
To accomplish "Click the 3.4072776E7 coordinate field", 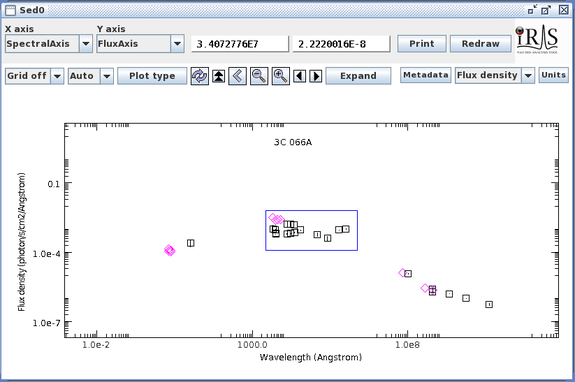I will (x=240, y=44).
